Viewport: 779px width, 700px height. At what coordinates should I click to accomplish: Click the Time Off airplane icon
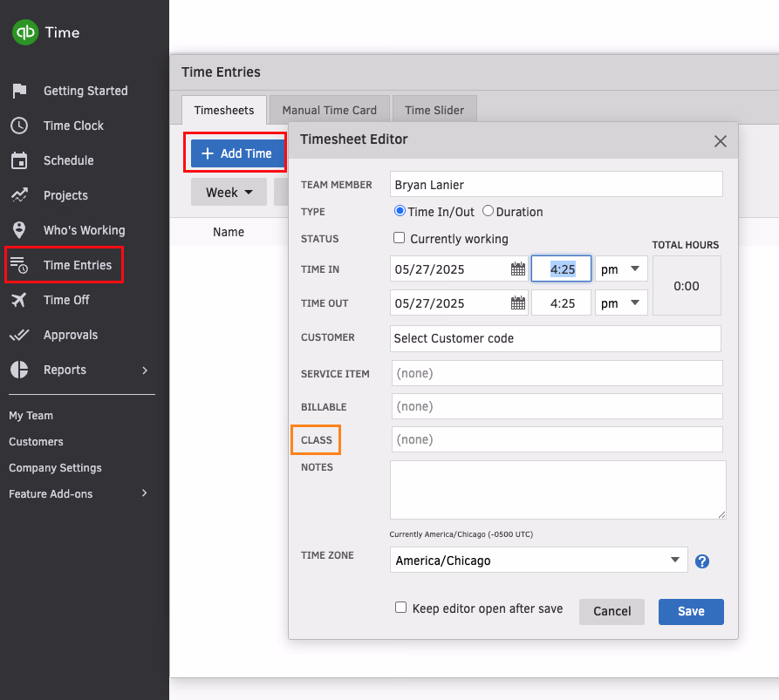19,300
